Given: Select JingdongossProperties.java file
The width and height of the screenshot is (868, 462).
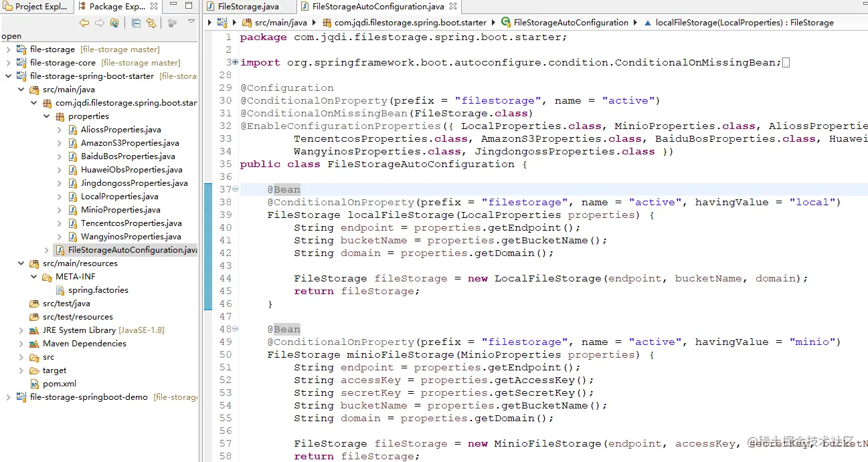Looking at the screenshot, I should [127, 183].
